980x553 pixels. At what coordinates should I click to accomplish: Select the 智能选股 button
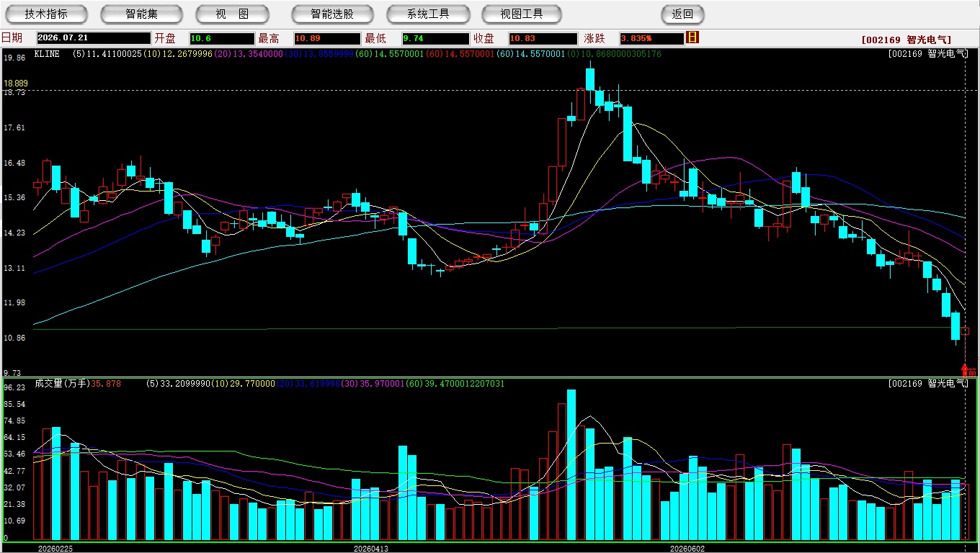pos(332,14)
